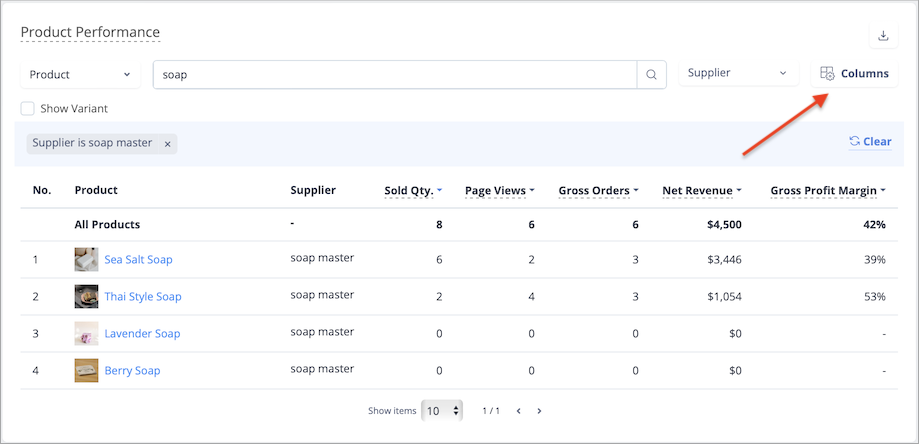Sort by the Page Views column
This screenshot has width=919, height=444.
[x=499, y=190]
